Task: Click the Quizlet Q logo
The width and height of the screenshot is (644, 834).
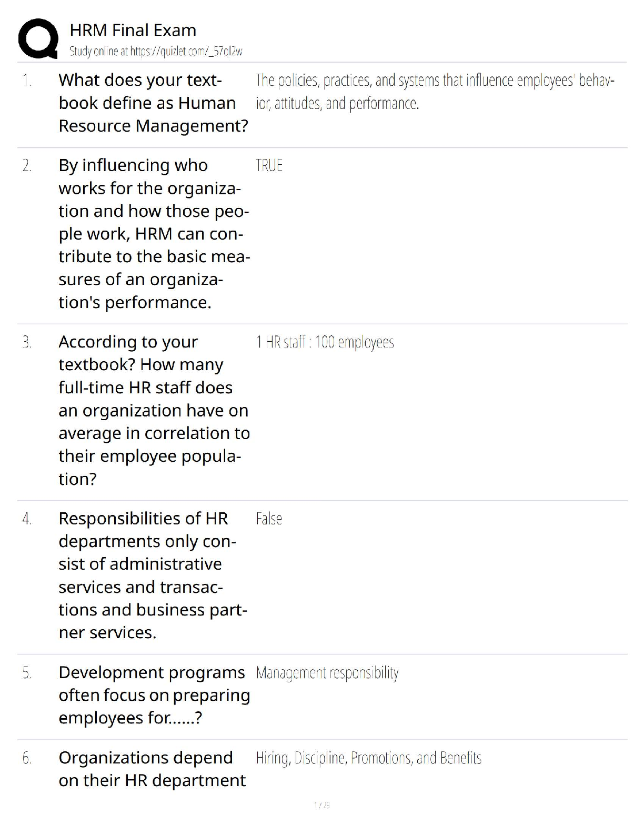Action: click(38, 38)
